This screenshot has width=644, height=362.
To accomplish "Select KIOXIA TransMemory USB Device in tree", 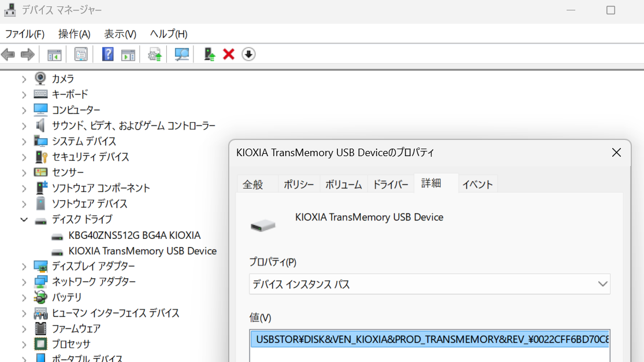I will coord(143,251).
